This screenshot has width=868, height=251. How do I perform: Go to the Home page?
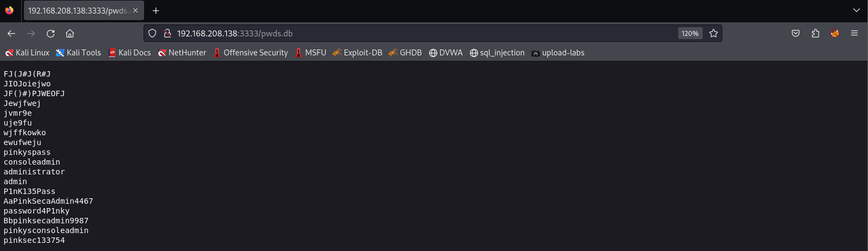click(70, 34)
